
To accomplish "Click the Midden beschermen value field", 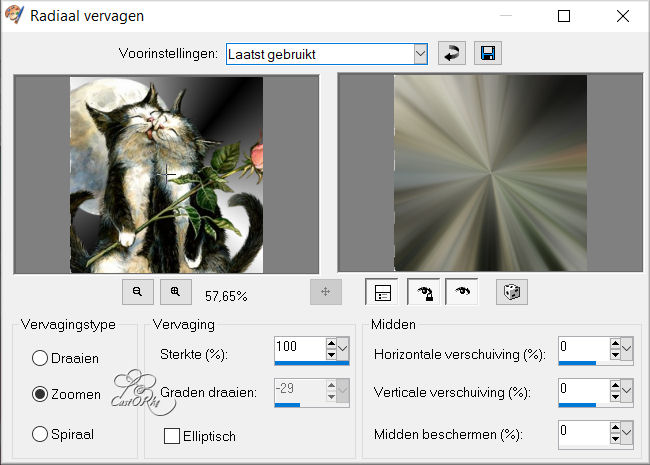I will click(x=584, y=432).
